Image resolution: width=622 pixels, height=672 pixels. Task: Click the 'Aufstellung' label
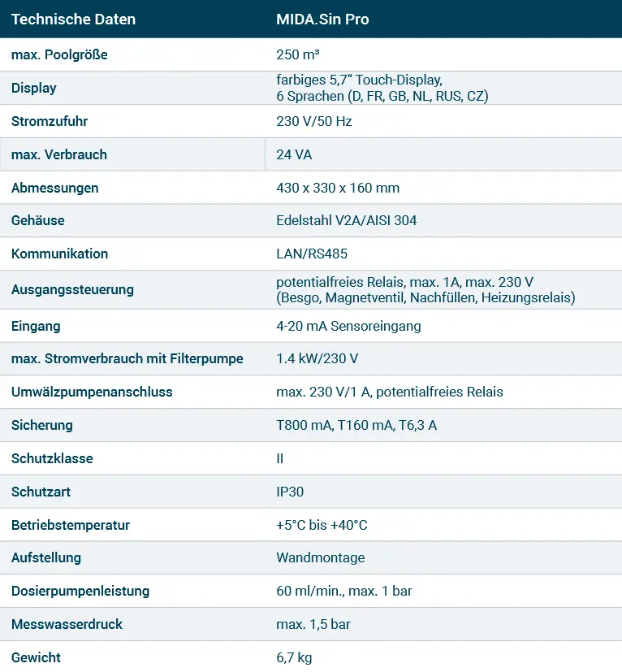[x=45, y=557]
